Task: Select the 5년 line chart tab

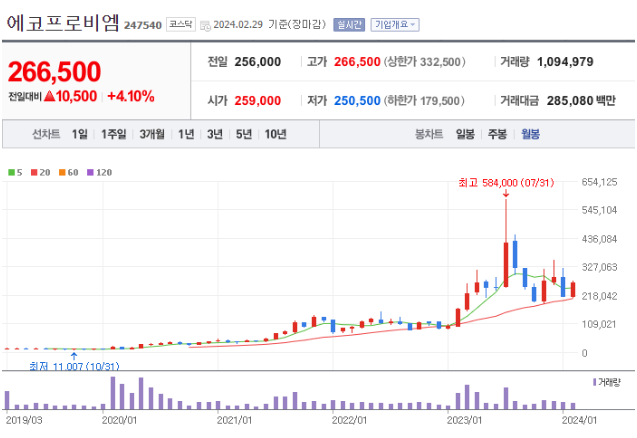Action: pyautogui.click(x=244, y=134)
